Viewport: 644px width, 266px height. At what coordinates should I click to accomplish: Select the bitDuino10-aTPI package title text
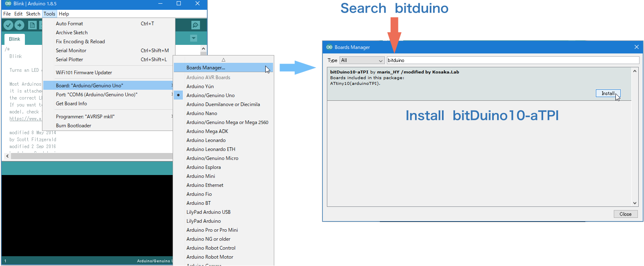349,72
